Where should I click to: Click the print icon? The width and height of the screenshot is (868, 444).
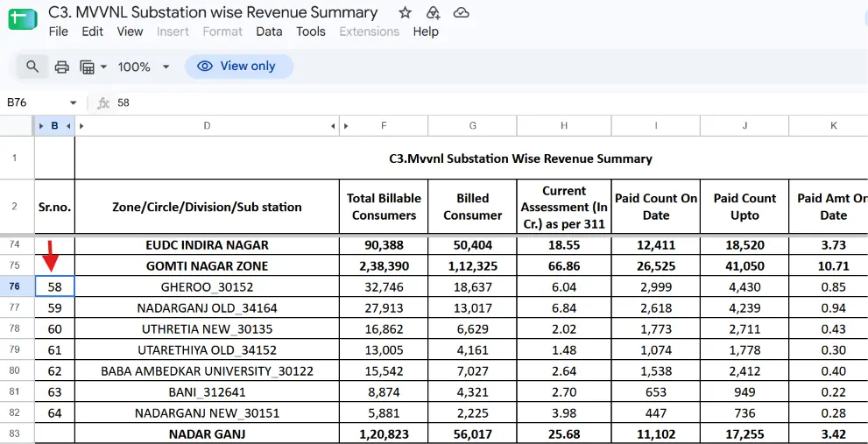pos(62,67)
